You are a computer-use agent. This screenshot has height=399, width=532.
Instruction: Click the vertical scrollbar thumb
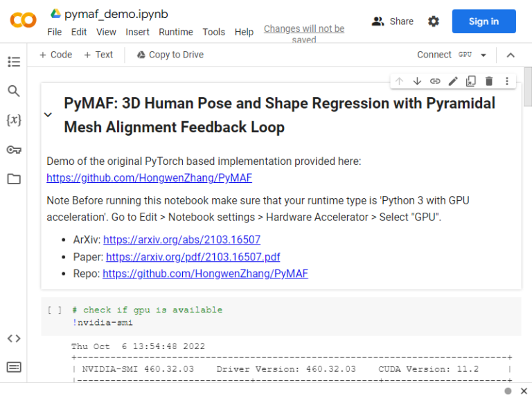click(x=528, y=87)
